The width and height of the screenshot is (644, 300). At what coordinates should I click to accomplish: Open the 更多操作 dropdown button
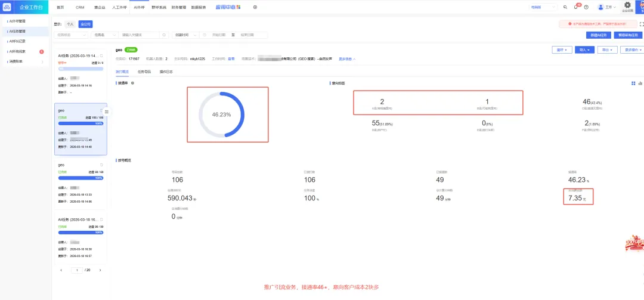click(x=631, y=50)
